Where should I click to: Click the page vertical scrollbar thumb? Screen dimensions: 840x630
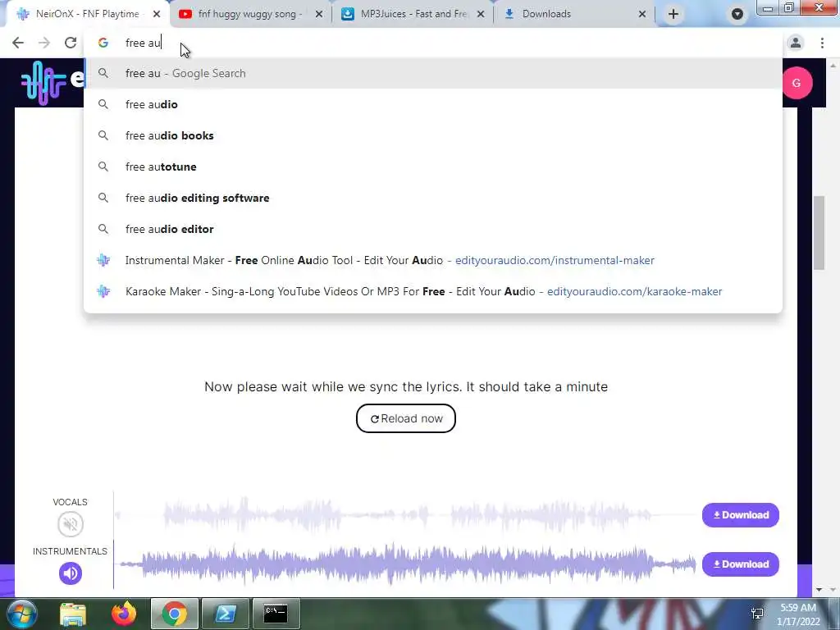click(819, 233)
